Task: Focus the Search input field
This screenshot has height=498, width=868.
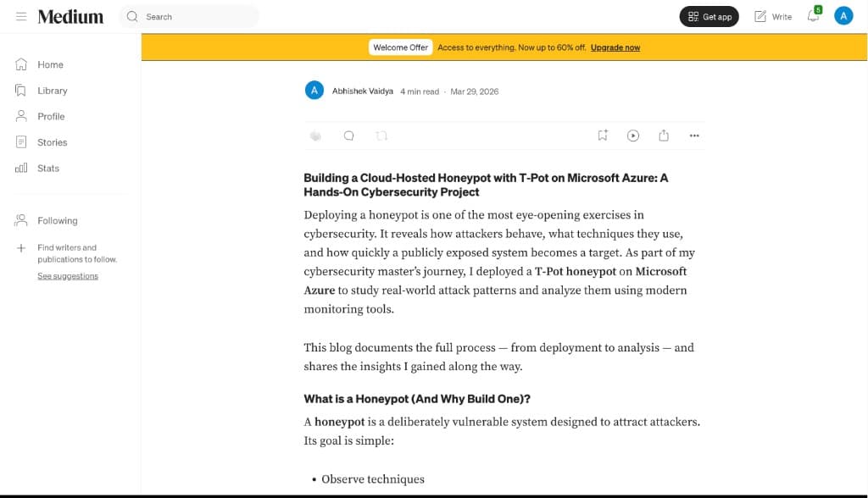Action: click(x=189, y=17)
